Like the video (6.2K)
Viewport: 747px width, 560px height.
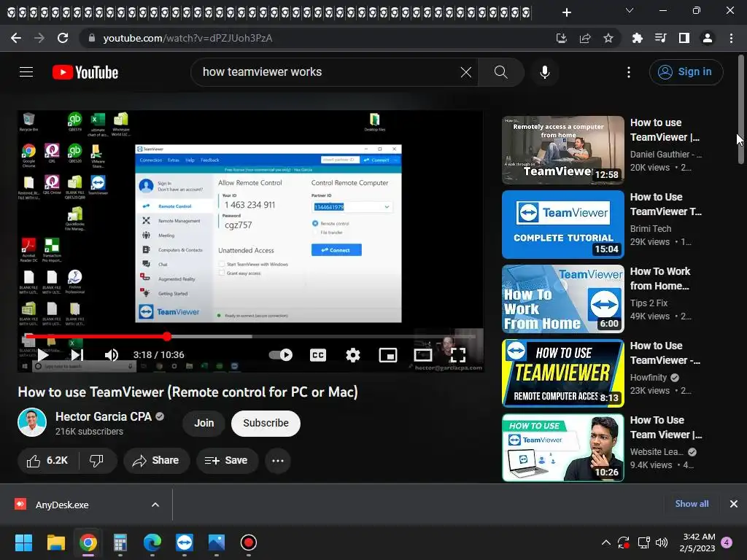click(47, 461)
